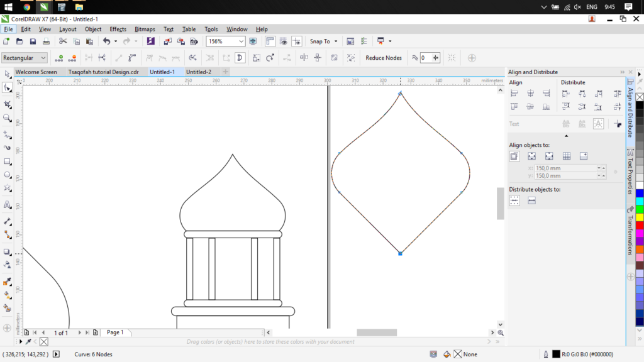Open the Snap To dropdown
644x362 pixels.
pos(323,41)
